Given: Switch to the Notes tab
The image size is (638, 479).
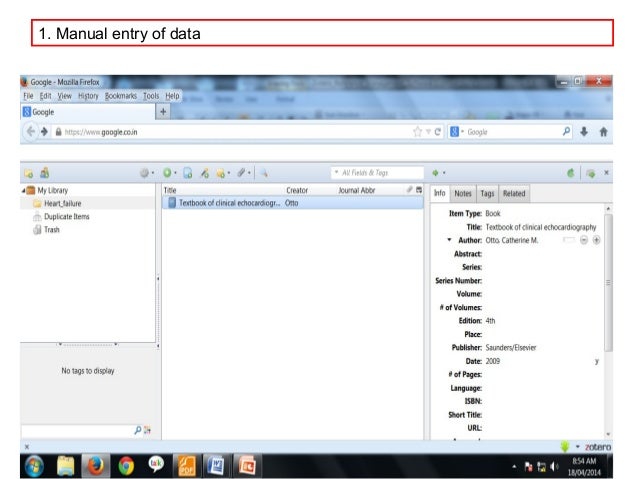Looking at the screenshot, I should point(463,193).
